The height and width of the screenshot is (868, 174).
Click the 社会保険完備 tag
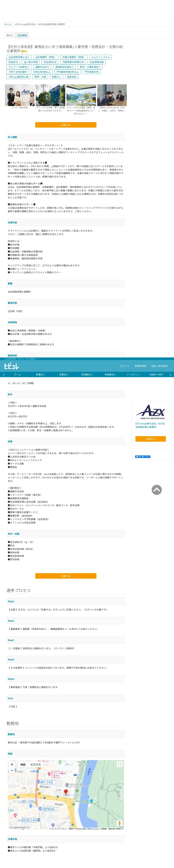(x=97, y=62)
